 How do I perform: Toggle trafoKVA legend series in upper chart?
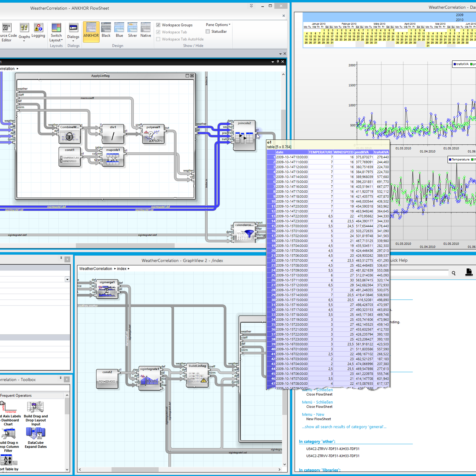[x=461, y=64]
